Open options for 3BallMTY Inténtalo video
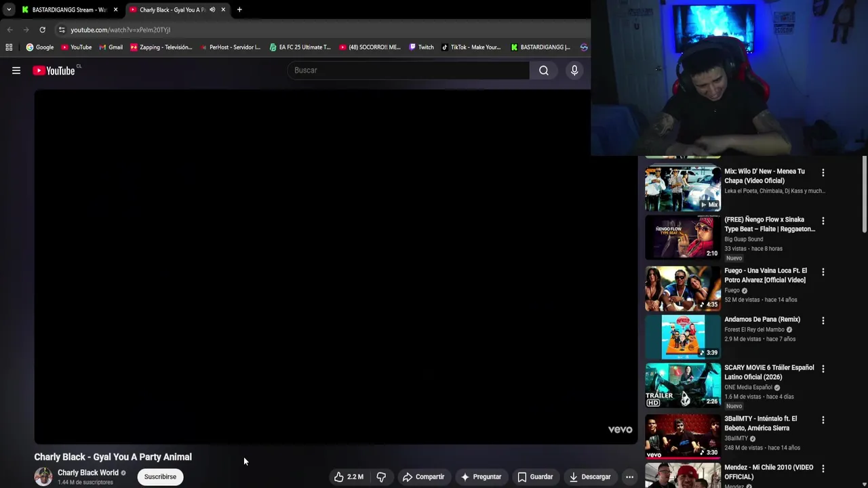The width and height of the screenshot is (868, 488). [823, 420]
